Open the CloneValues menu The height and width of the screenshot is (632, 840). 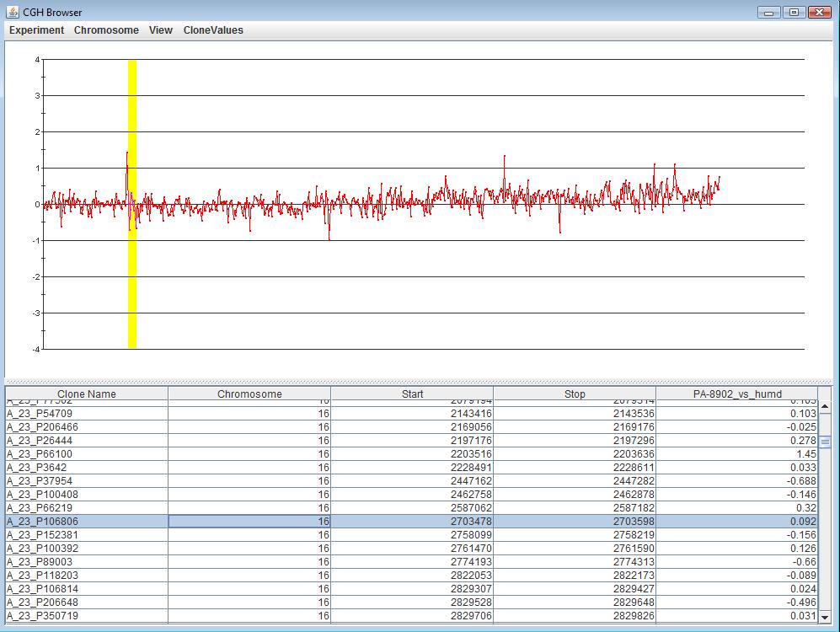tap(213, 29)
